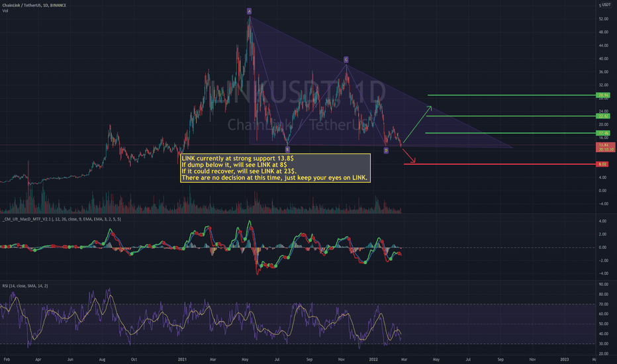This screenshot has height=364, width=617.
Task: Click the Aug label on time axis
Action: pyautogui.click(x=102, y=359)
